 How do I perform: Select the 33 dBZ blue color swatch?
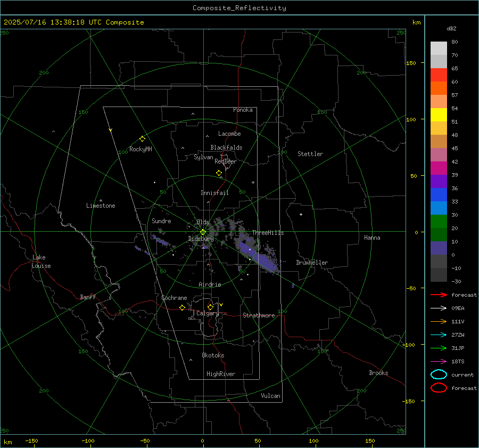tap(439, 208)
